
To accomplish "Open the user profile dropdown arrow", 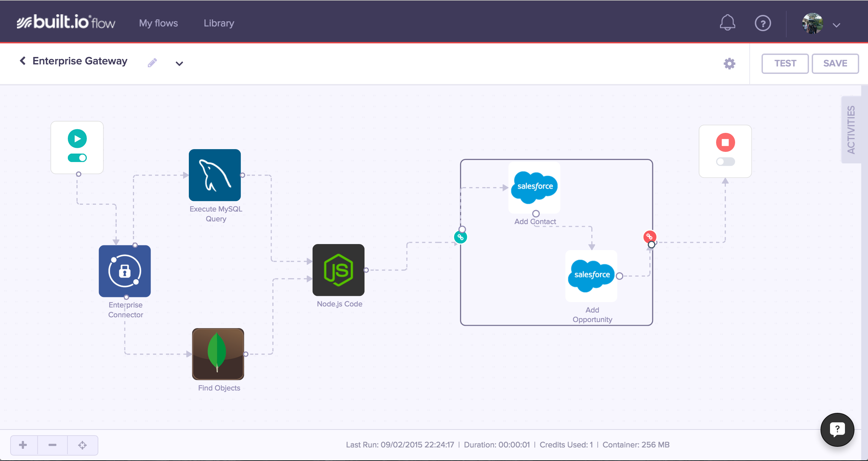I will (x=836, y=25).
